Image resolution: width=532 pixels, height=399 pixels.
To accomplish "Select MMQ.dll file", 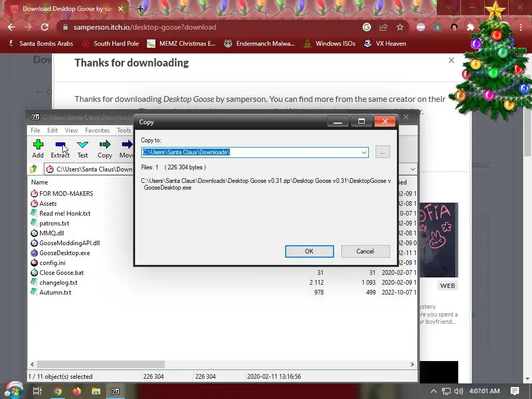I will point(47,233).
